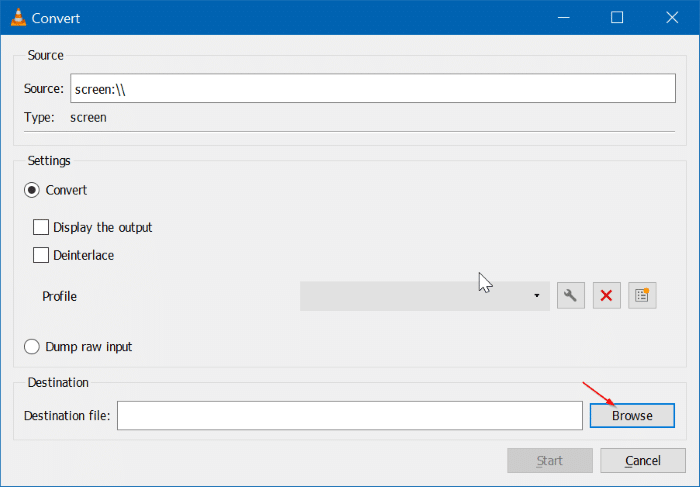Click the 'screen' type value text
The image size is (700, 487).
pyautogui.click(x=88, y=117)
